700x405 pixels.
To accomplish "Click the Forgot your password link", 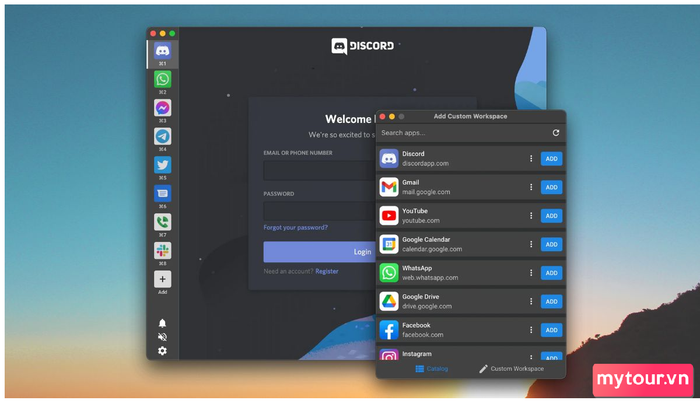I will pyautogui.click(x=296, y=227).
